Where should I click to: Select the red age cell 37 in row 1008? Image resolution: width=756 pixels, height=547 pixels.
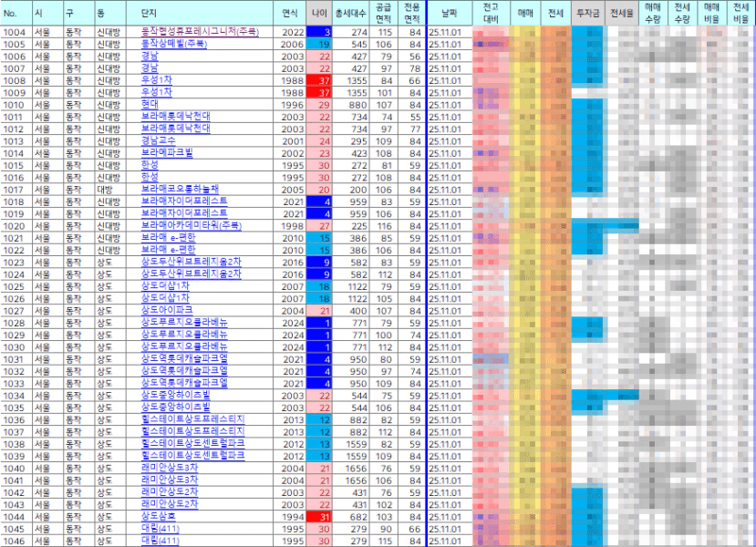coord(319,80)
